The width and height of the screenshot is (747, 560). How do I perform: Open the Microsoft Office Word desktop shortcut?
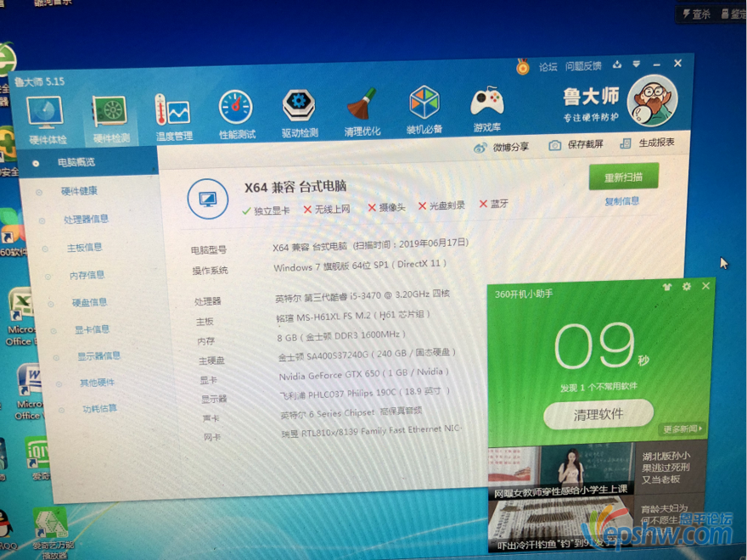click(x=30, y=393)
